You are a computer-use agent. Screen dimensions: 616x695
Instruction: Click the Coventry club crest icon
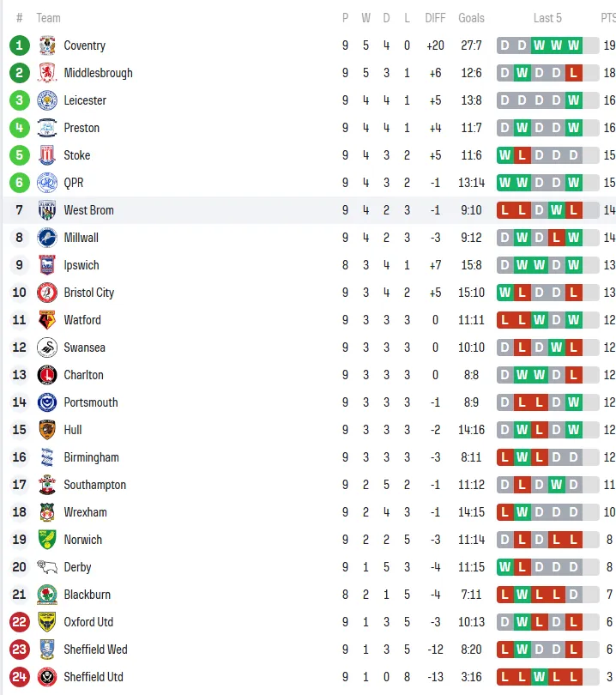coord(47,45)
